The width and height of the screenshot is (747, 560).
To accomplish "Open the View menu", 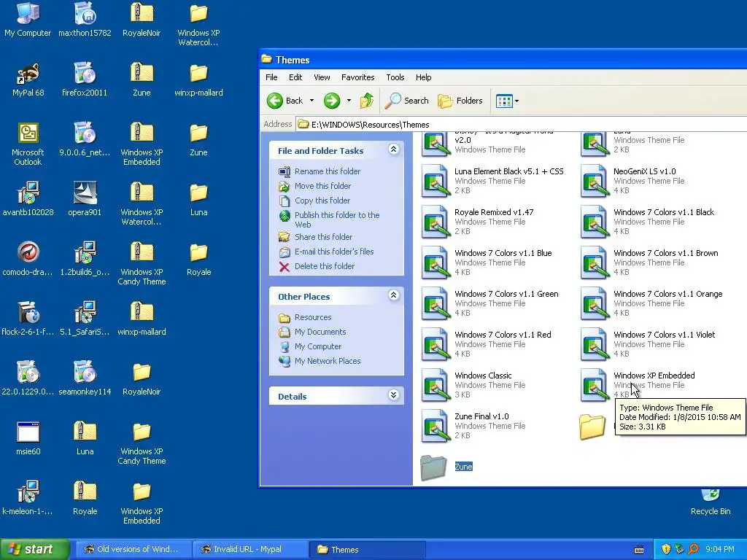I will (322, 77).
